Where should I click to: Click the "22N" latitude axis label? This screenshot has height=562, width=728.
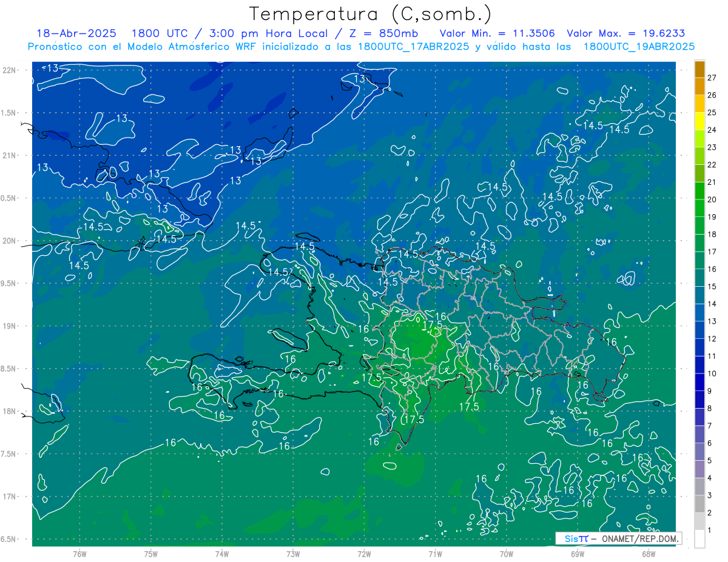click(8, 70)
